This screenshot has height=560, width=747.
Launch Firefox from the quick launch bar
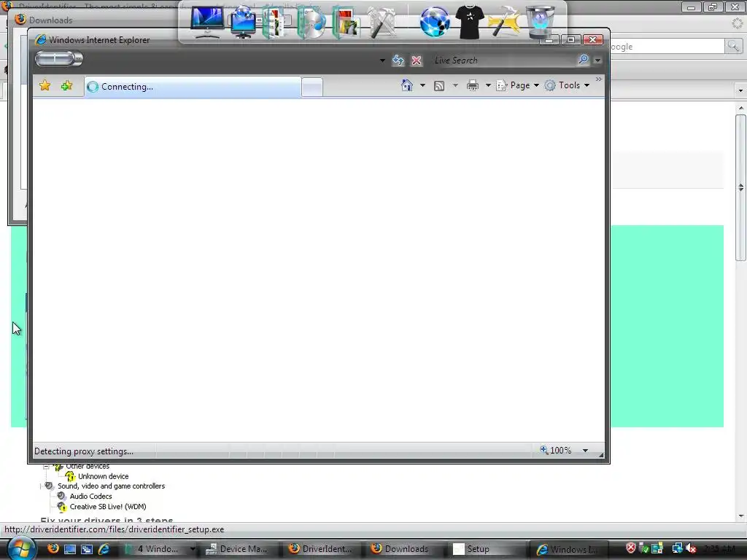coord(53,548)
